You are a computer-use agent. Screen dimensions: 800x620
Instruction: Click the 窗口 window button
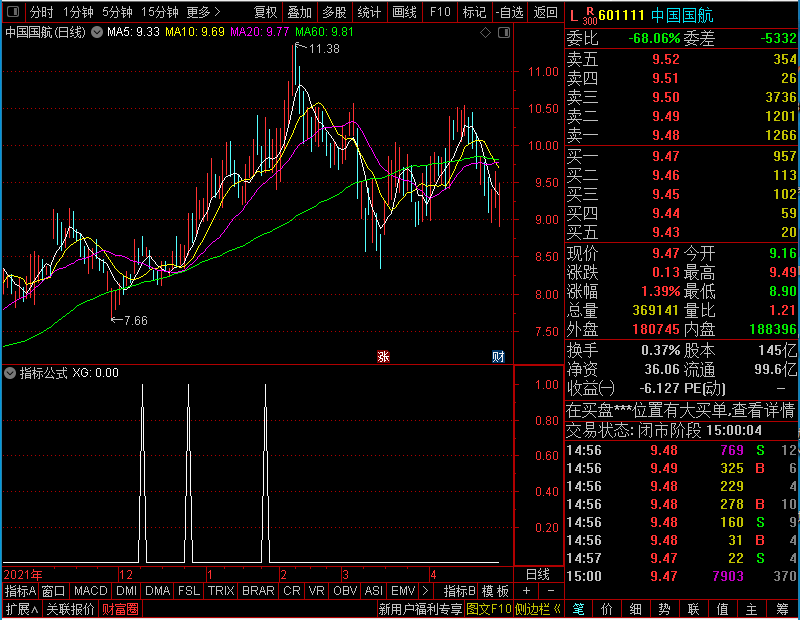(x=54, y=591)
